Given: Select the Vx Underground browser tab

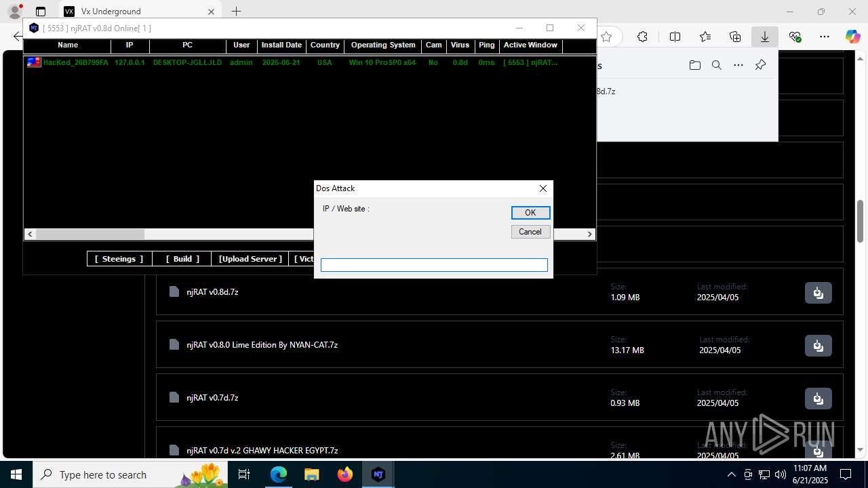Looking at the screenshot, I should tap(138, 12).
